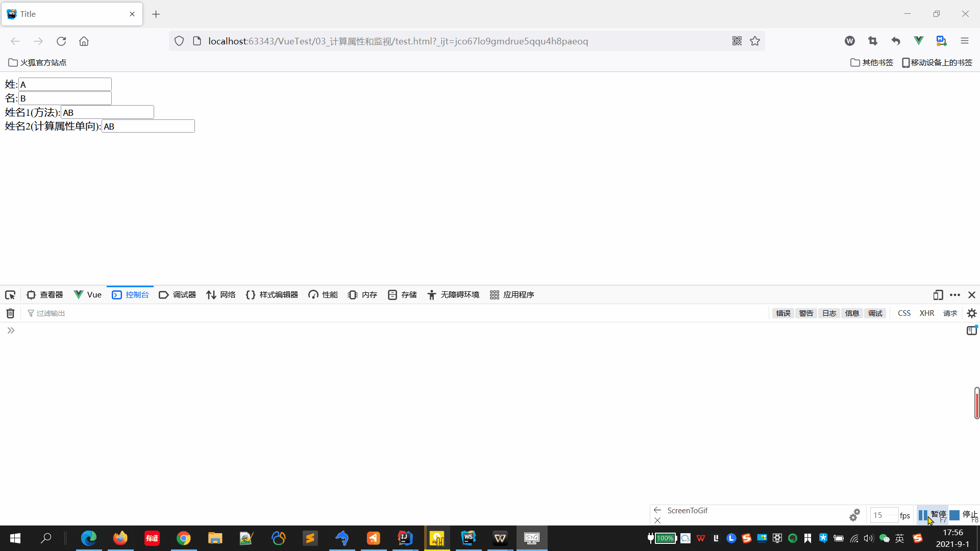Switch to the 调试器 debugger tab
The height and width of the screenshot is (551, 980).
tap(178, 295)
